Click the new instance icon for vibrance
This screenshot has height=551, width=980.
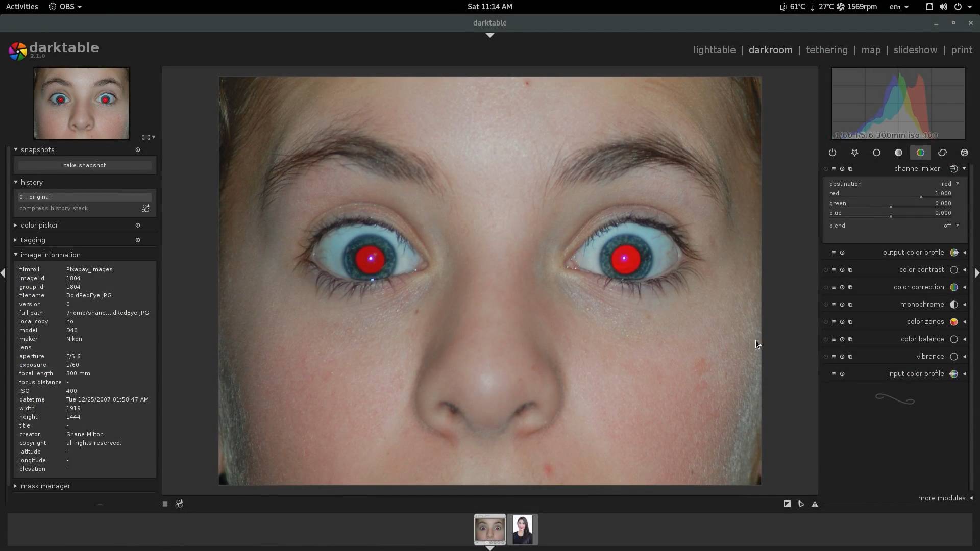850,357
